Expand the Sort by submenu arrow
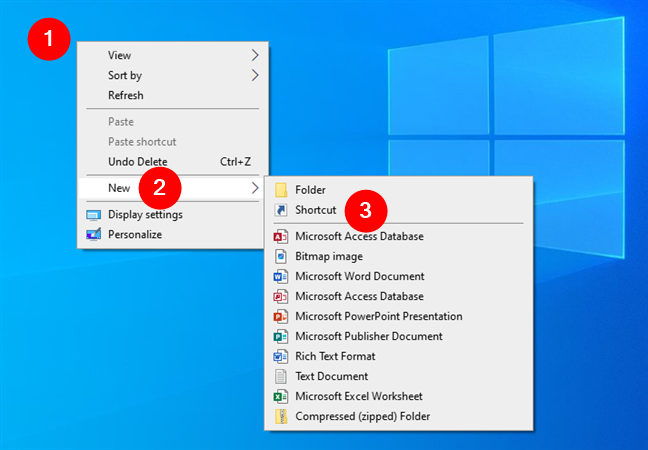648x450 pixels. (x=255, y=75)
